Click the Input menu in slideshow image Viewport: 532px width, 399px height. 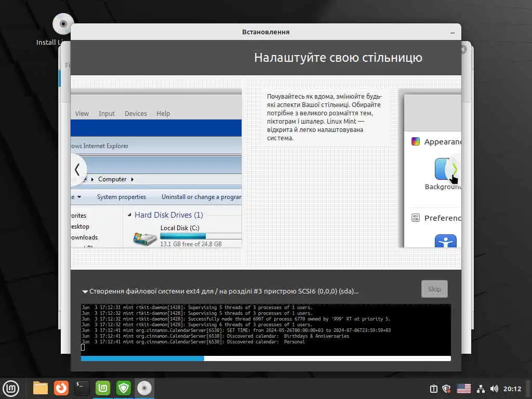(107, 114)
